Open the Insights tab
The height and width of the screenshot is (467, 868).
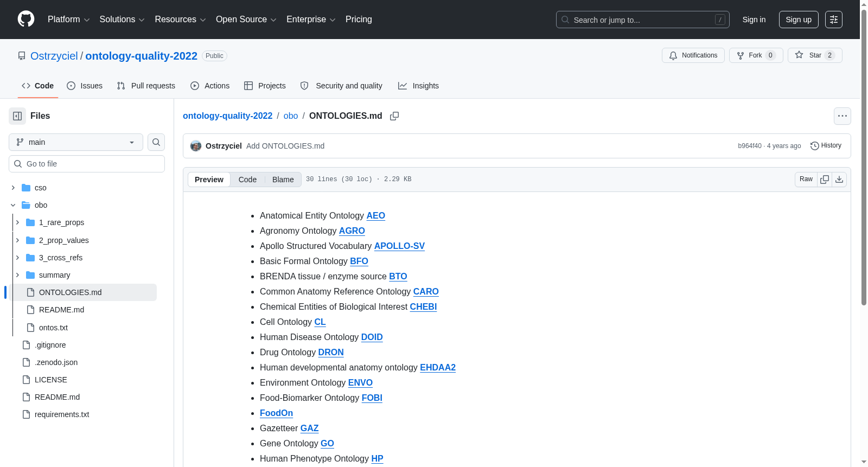418,86
